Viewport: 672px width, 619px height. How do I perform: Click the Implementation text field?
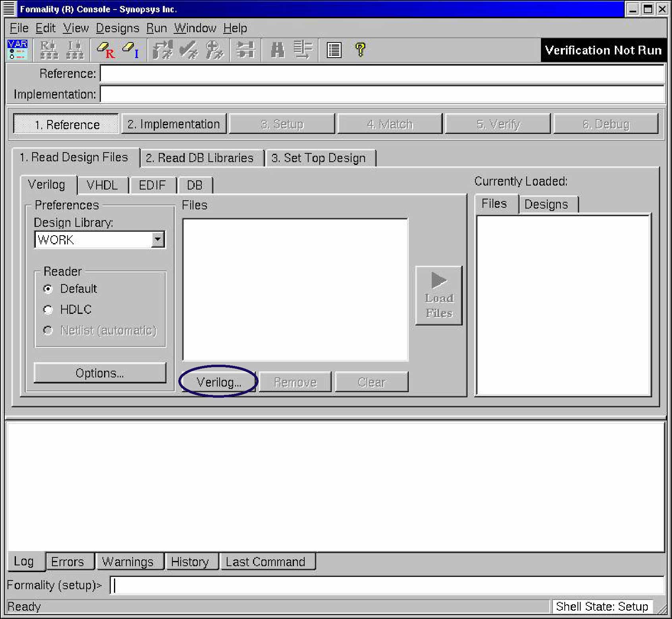pyautogui.click(x=382, y=94)
